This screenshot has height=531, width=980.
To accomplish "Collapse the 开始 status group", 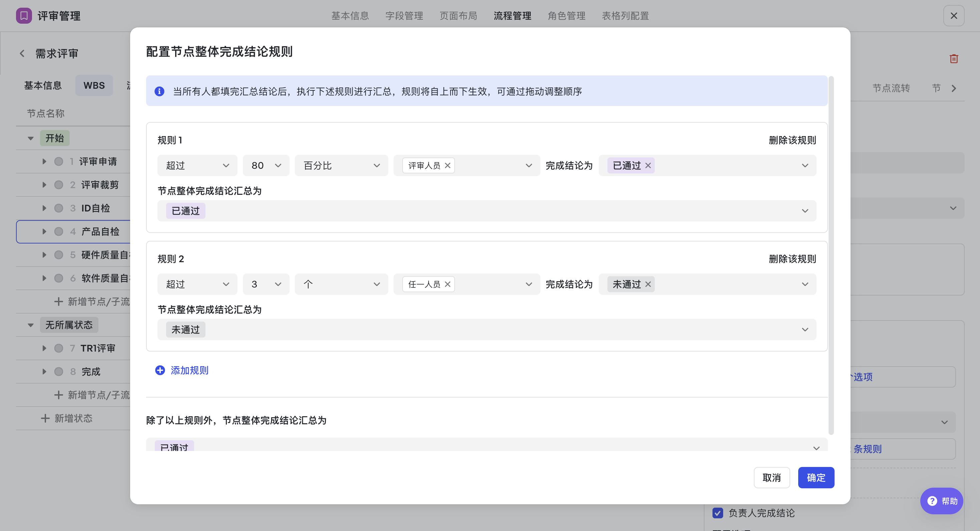I will (x=31, y=138).
